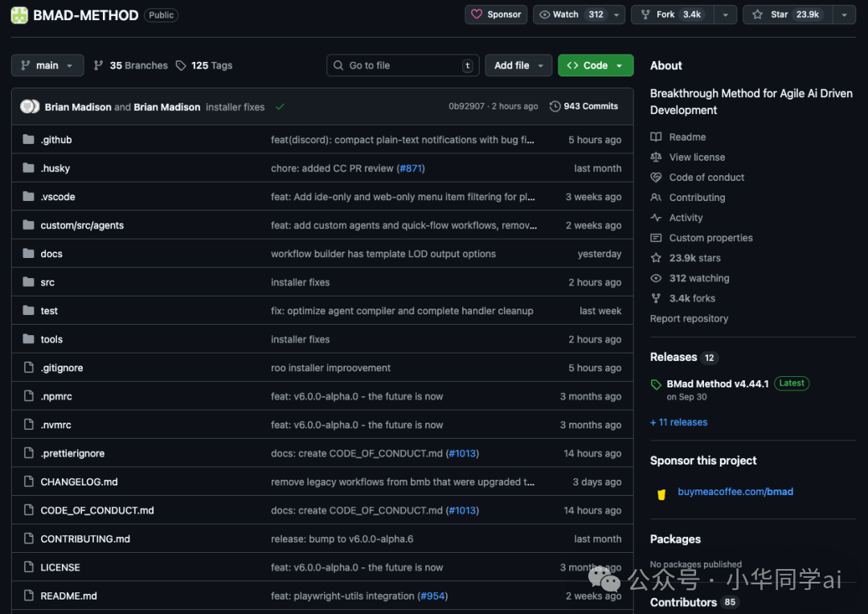Click the BMAD-METHOD repository avatar icon
868x614 pixels.
click(x=18, y=15)
